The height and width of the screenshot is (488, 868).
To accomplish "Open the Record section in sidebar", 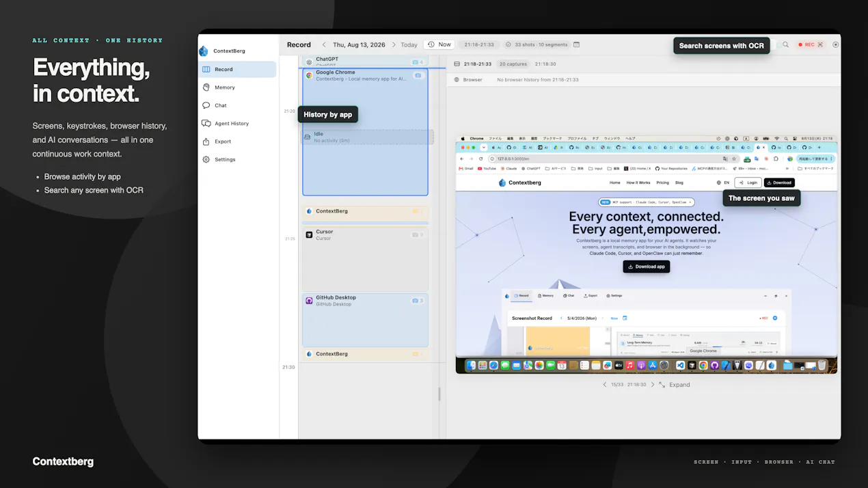I will click(237, 69).
